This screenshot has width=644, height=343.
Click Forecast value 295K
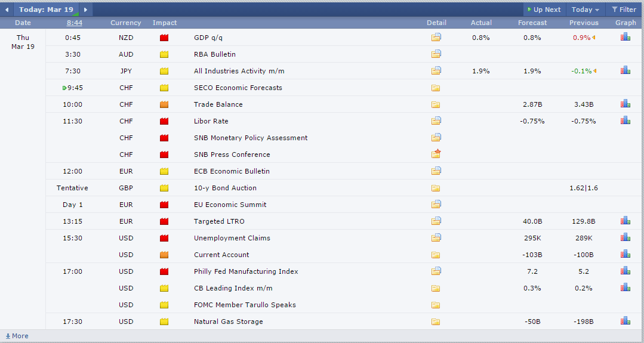click(532, 238)
